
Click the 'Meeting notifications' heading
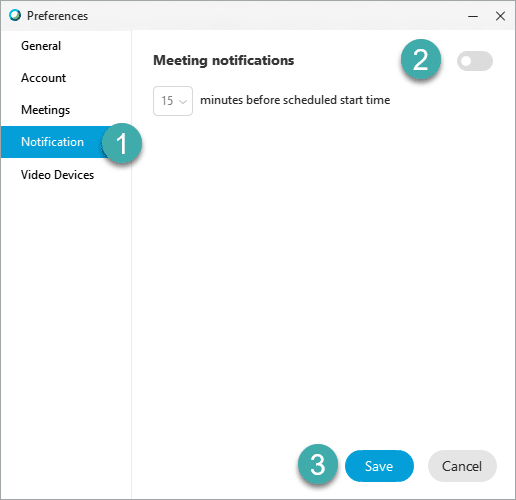tap(224, 61)
